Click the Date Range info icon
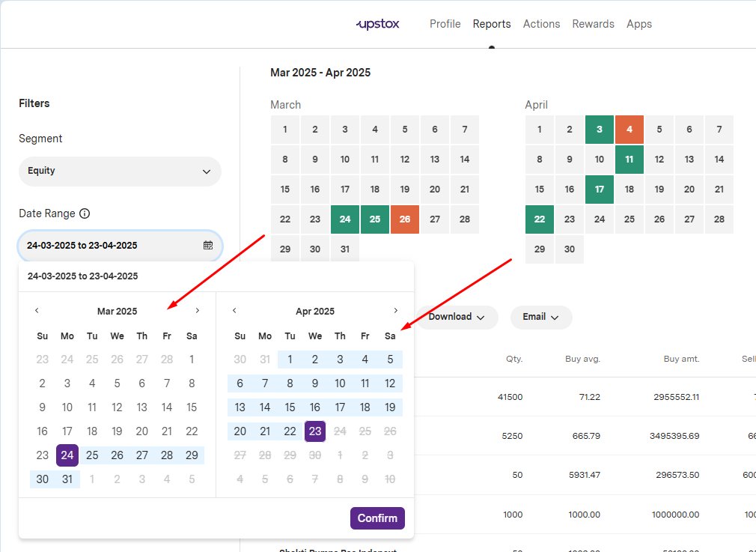Screen dimensions: 756x552 click(85, 213)
